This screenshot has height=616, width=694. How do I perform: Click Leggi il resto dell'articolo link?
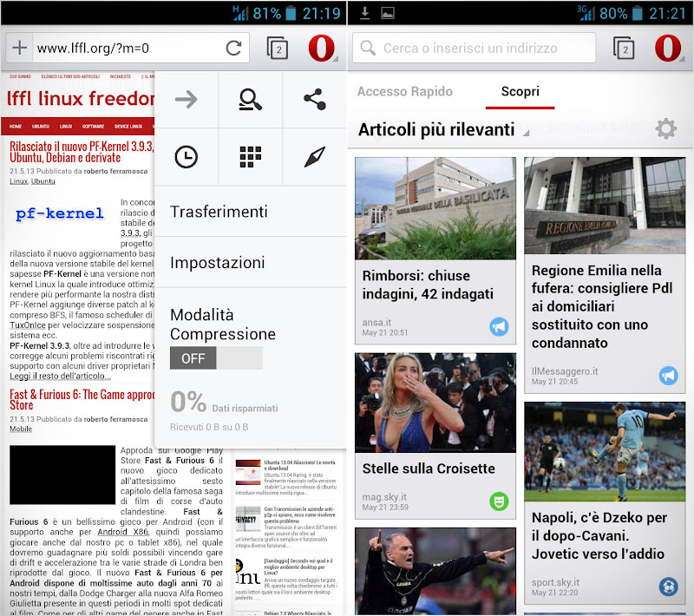coord(60,377)
